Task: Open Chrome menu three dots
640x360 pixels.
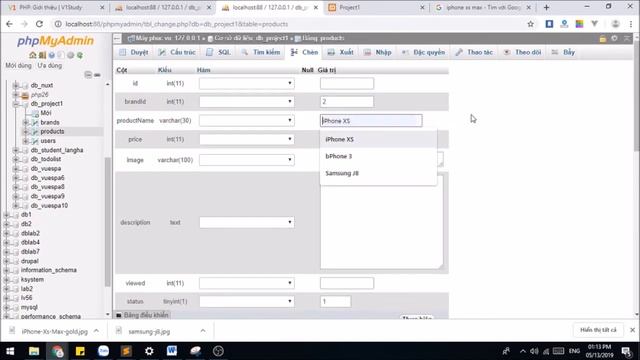Action: click(x=631, y=24)
